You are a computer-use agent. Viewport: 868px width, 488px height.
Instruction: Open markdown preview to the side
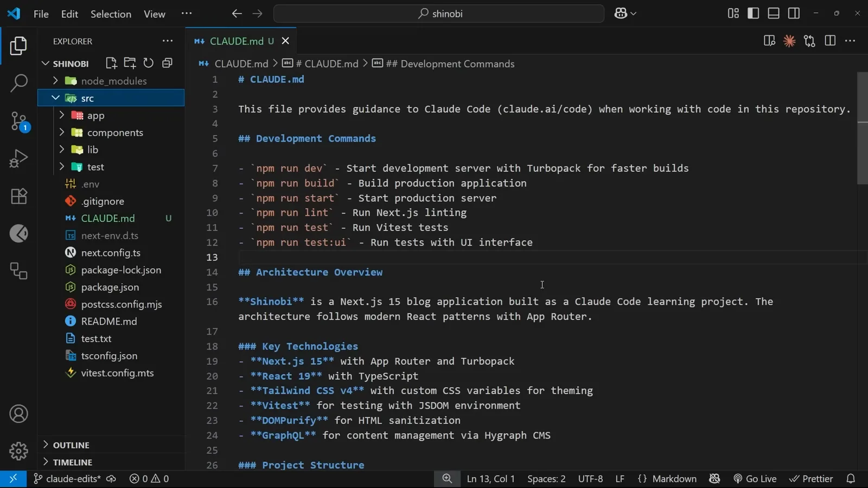pos(769,41)
